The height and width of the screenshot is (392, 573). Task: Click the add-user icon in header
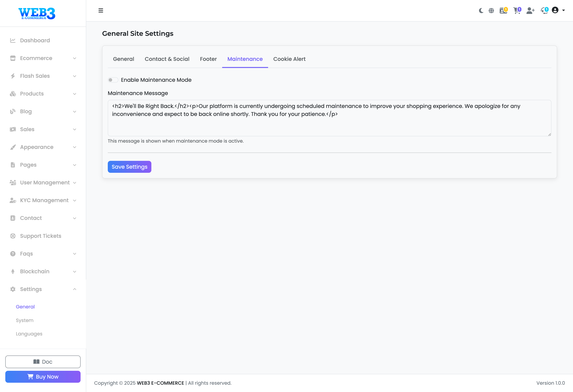coord(530,11)
